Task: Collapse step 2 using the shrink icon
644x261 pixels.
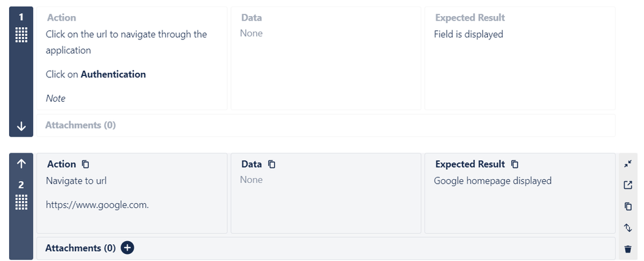Action: coord(628,164)
